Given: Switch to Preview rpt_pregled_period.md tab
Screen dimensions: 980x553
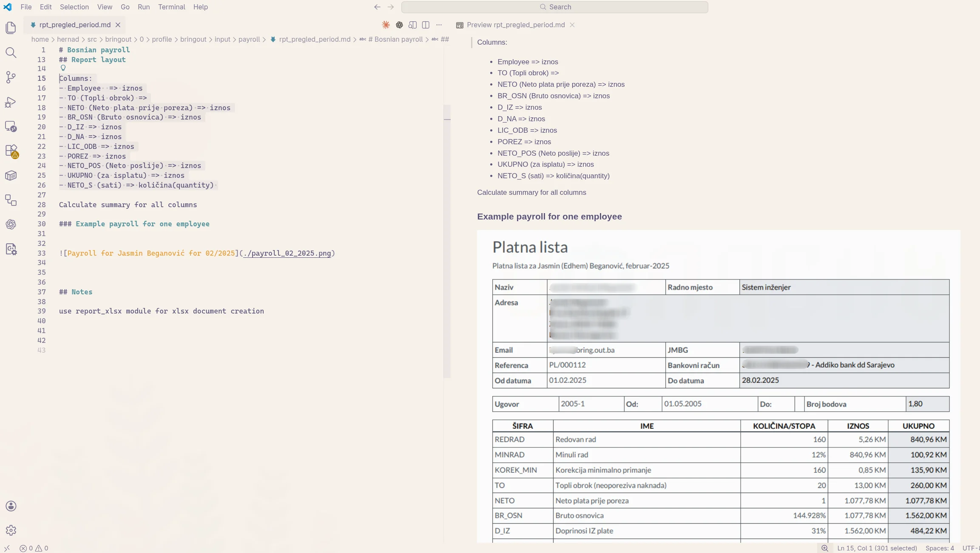Looking at the screenshot, I should point(515,25).
